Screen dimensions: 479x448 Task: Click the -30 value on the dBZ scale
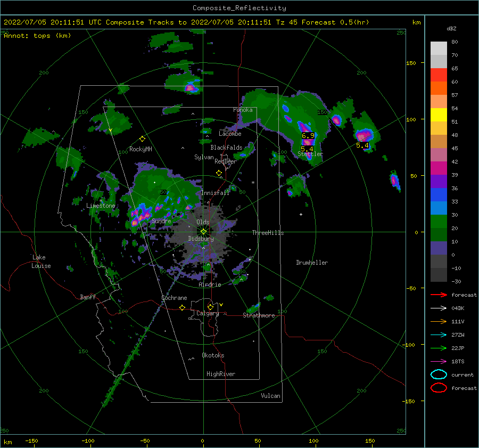click(456, 281)
